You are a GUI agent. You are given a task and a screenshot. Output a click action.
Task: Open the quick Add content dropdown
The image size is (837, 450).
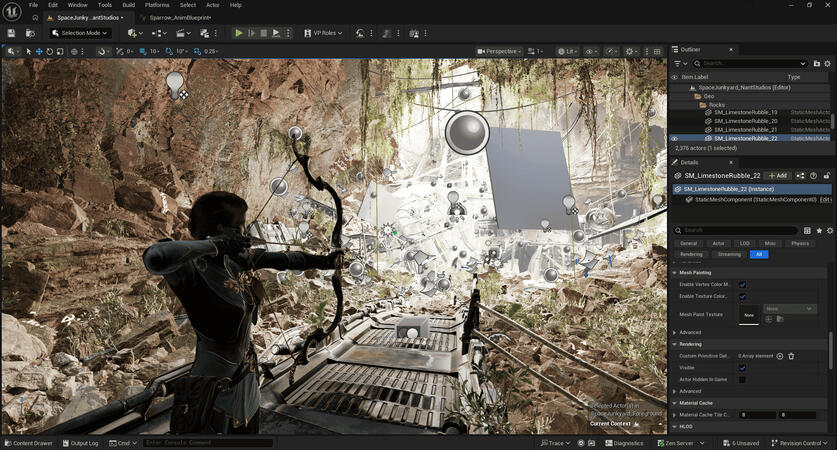coord(135,33)
